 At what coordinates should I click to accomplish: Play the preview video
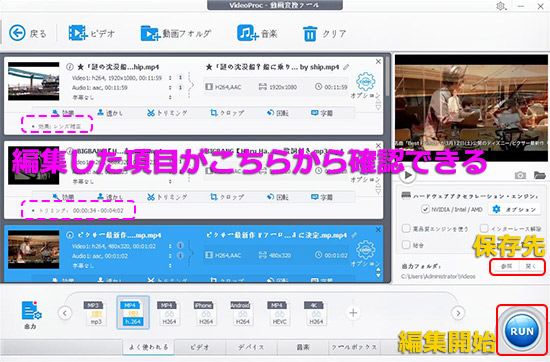click(x=408, y=175)
